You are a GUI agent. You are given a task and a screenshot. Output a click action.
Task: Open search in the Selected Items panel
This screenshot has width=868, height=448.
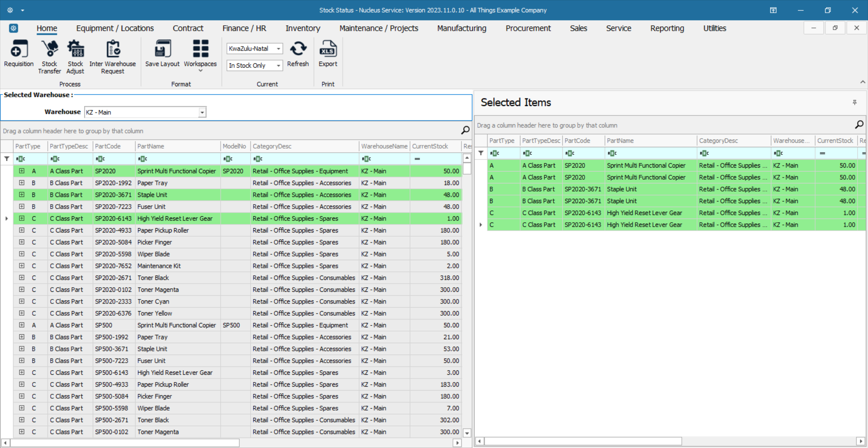(x=859, y=125)
